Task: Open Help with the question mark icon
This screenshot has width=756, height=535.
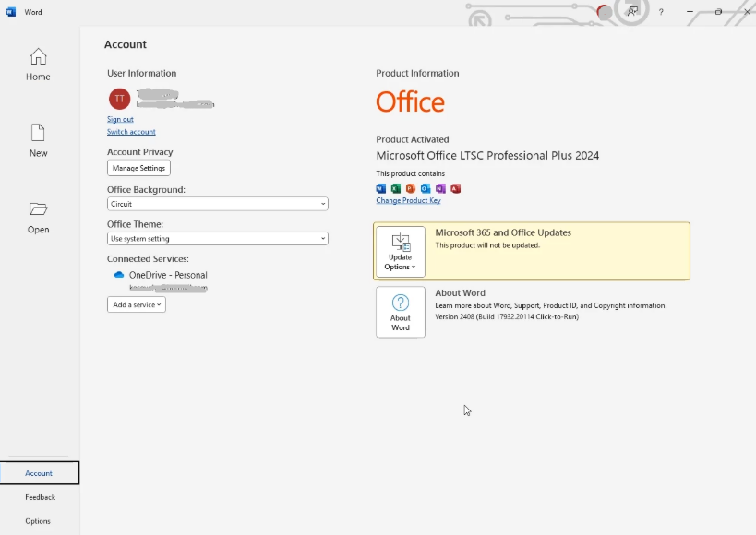Action: click(x=661, y=12)
